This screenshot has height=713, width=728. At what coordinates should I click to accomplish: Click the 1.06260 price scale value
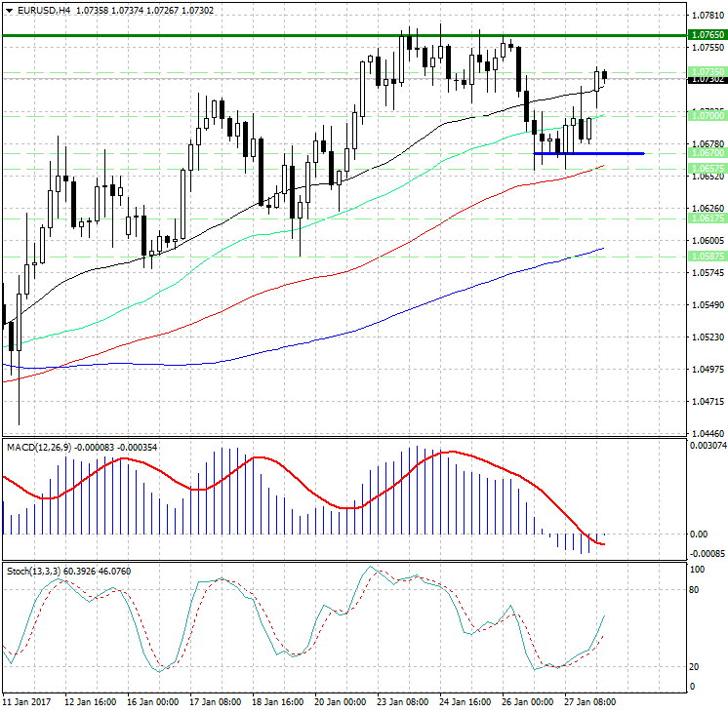click(x=708, y=208)
